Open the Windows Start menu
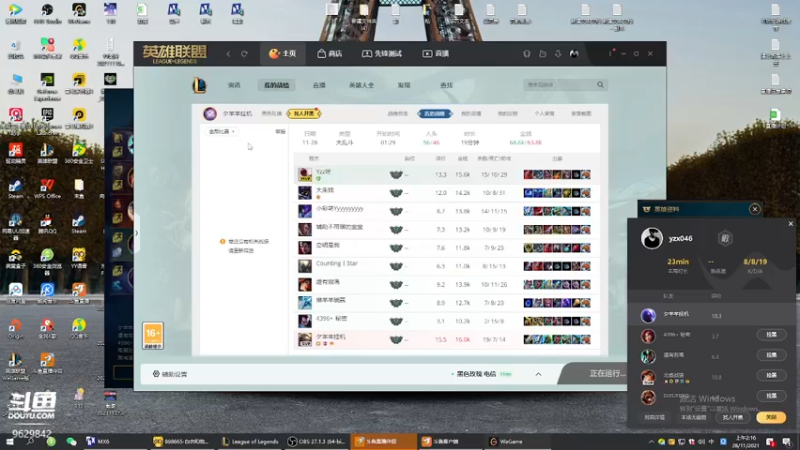Image resolution: width=800 pixels, height=450 pixels. pos(10,442)
